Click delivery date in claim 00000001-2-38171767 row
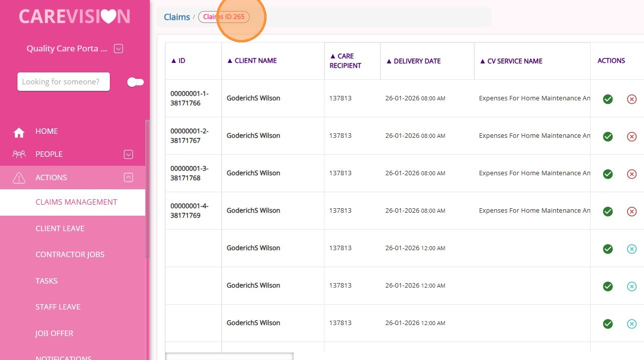The height and width of the screenshot is (360, 644). [x=415, y=136]
